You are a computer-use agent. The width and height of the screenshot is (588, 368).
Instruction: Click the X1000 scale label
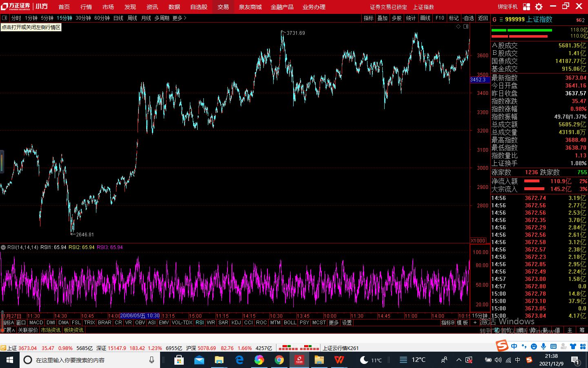tap(478, 240)
